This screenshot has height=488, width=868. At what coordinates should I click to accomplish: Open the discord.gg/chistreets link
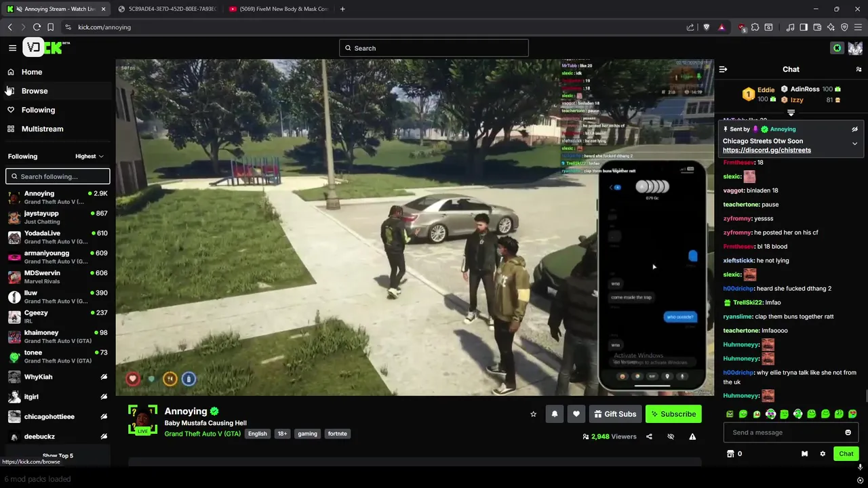click(x=766, y=150)
